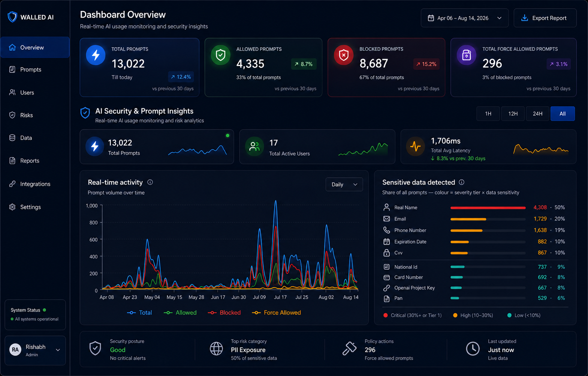Select the 1H time range tab
Image resolution: width=588 pixels, height=376 pixels.
(488, 114)
